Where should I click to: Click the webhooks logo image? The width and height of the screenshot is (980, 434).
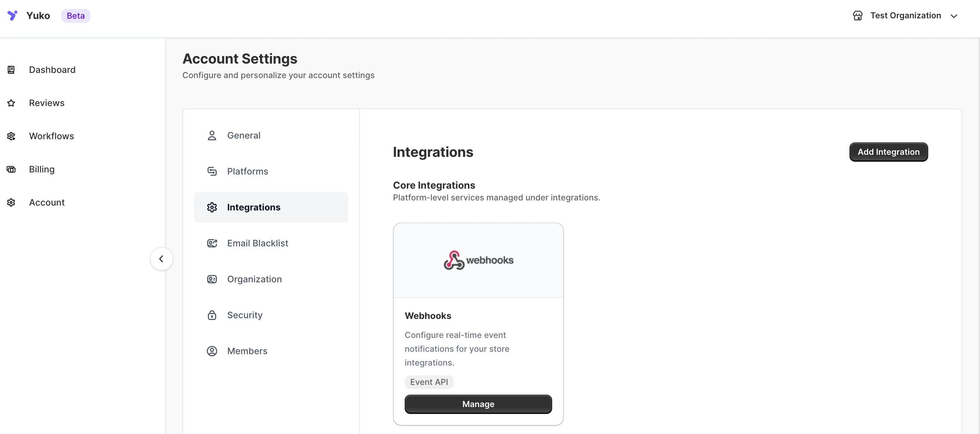point(478,260)
